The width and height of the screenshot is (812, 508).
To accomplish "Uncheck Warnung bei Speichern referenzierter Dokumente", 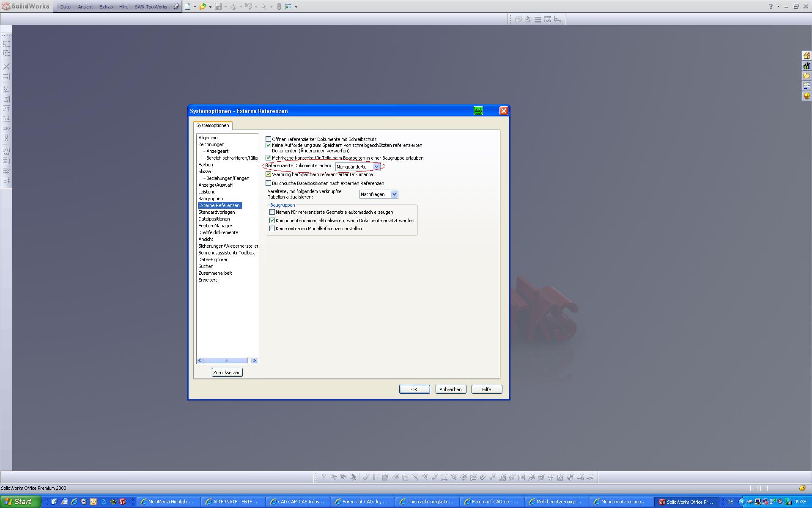I will (x=269, y=174).
